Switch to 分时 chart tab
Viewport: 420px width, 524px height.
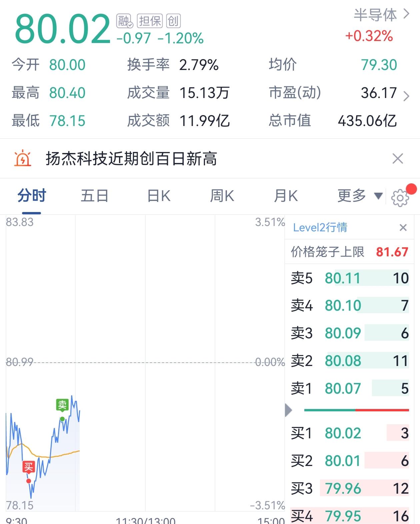pyautogui.click(x=32, y=196)
